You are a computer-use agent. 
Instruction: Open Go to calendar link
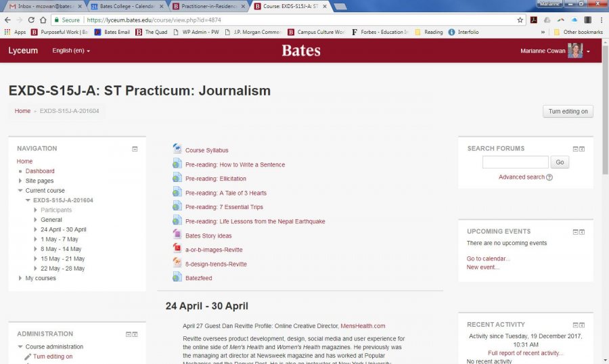(488, 258)
